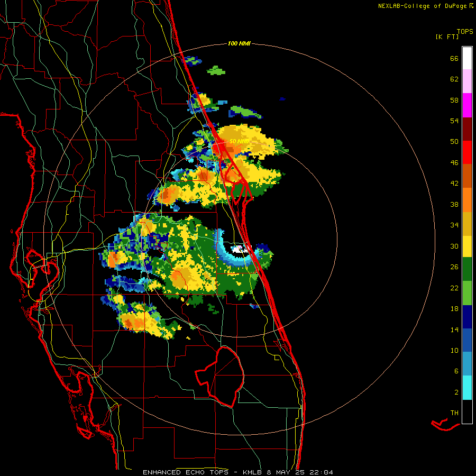Click the 46 legend value

point(454,163)
